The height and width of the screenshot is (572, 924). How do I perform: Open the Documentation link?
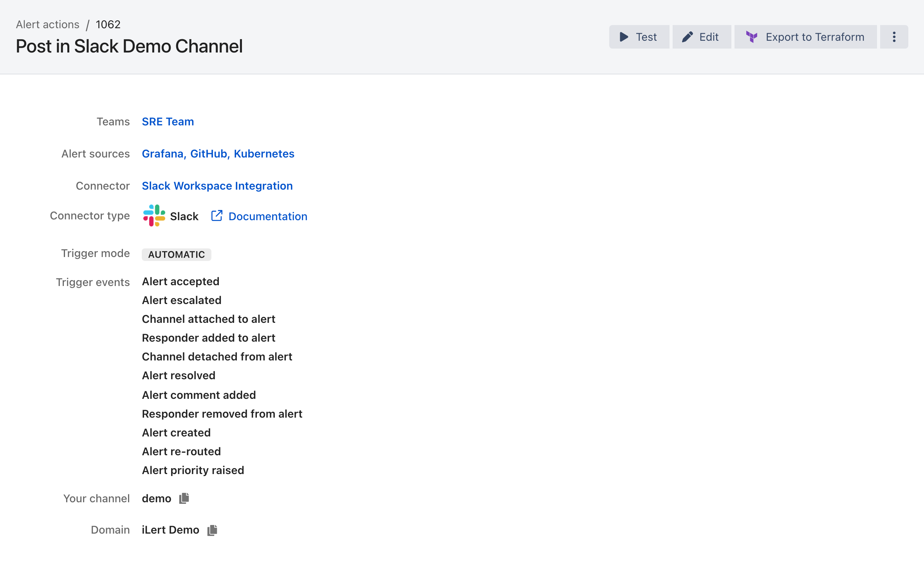[x=268, y=216]
